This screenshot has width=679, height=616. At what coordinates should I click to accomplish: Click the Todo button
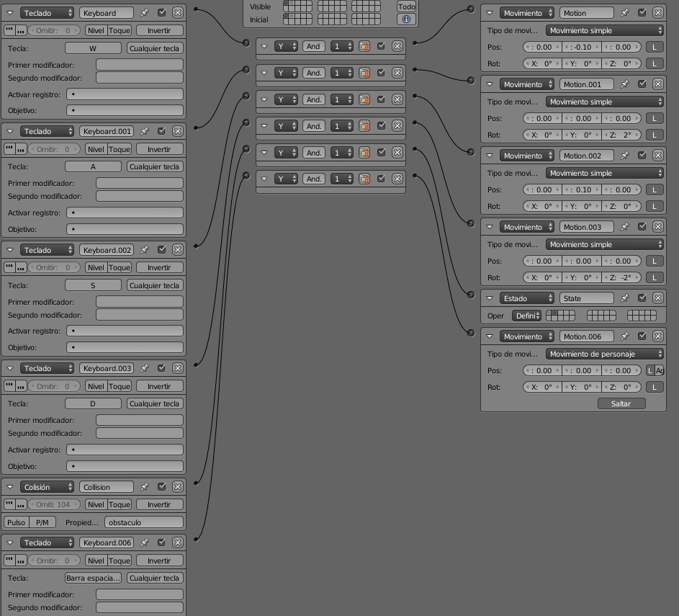click(x=406, y=6)
